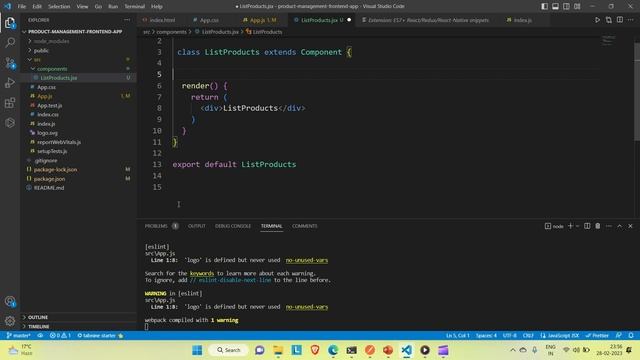Screen dimensions: 640x360
Task: Open Explorer views and more actions
Action: click(127, 20)
